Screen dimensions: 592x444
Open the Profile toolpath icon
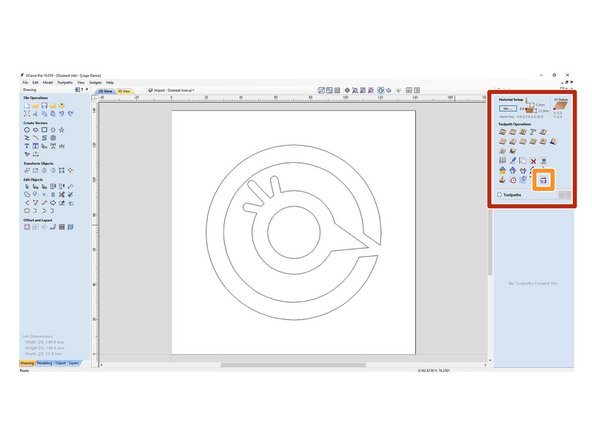point(503,132)
